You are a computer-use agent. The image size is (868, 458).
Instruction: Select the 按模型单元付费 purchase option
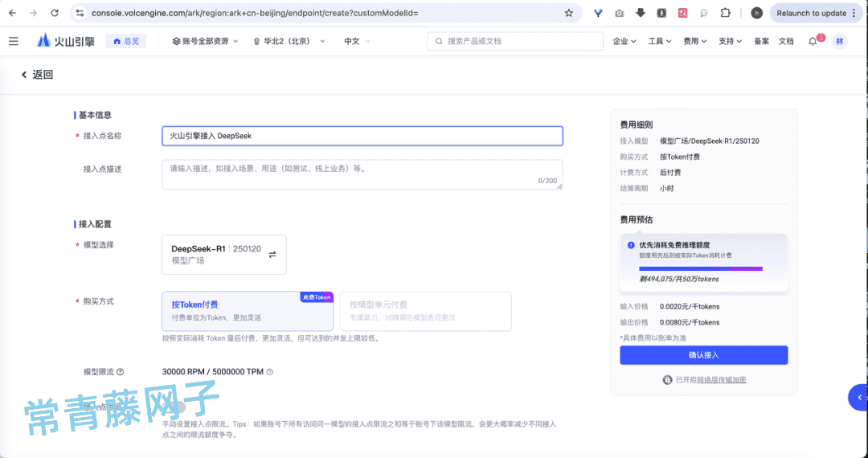coord(425,311)
